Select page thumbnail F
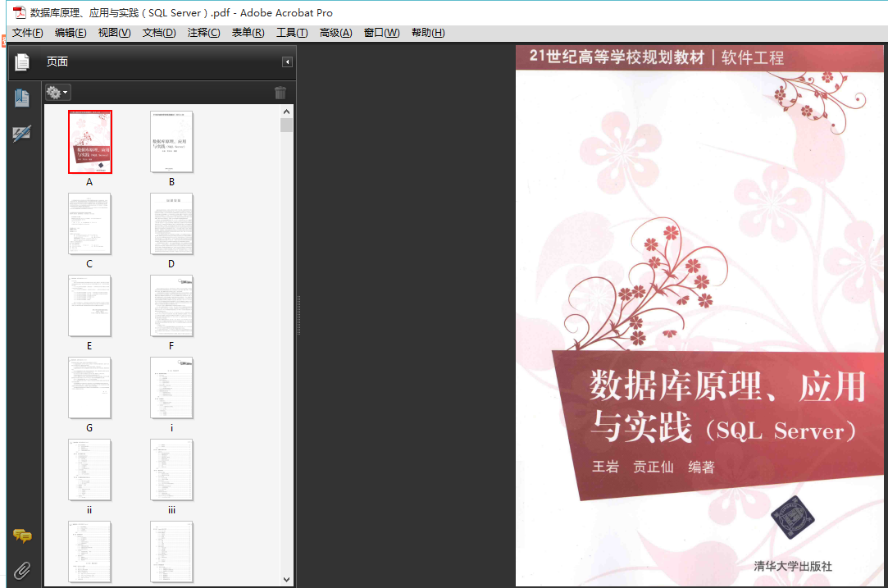 (x=171, y=306)
